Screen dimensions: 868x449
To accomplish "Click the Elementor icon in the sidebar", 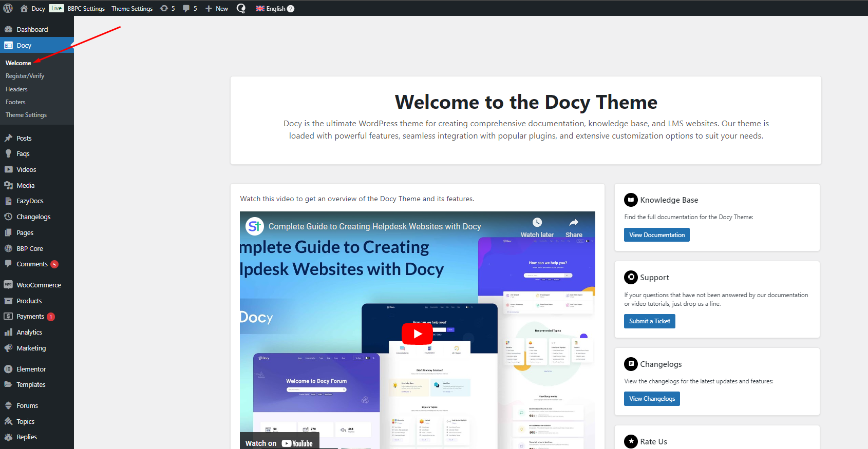I will coord(8,369).
